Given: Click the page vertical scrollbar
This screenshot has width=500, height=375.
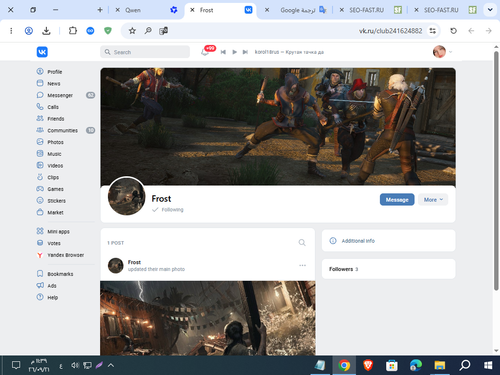Looking at the screenshot, I should (496, 170).
